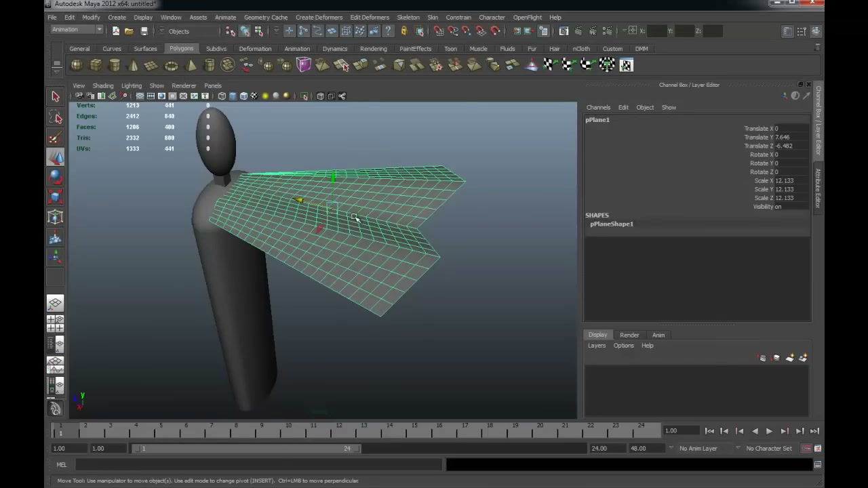Screen dimensions: 868x488
Task: Toggle snap to points
Action: click(467, 31)
